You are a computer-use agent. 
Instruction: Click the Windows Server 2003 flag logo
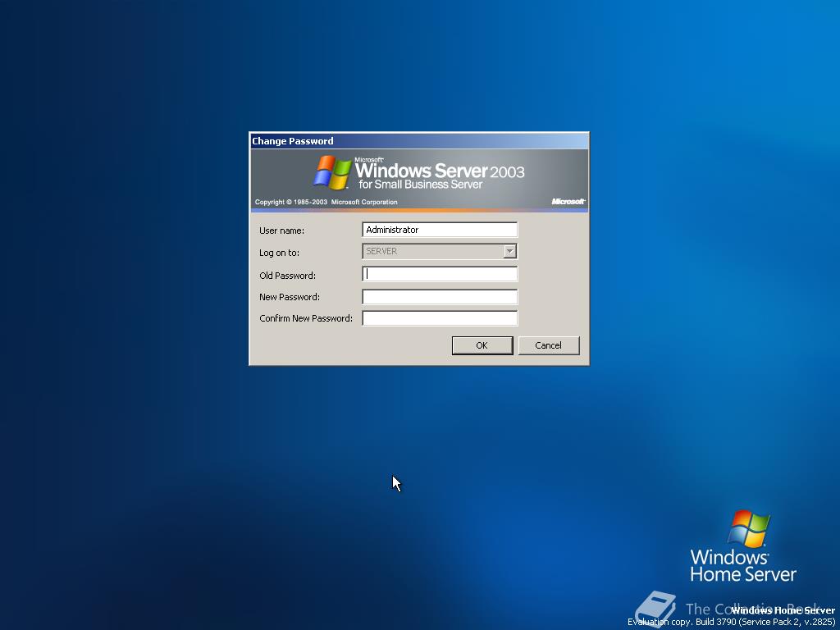333,172
